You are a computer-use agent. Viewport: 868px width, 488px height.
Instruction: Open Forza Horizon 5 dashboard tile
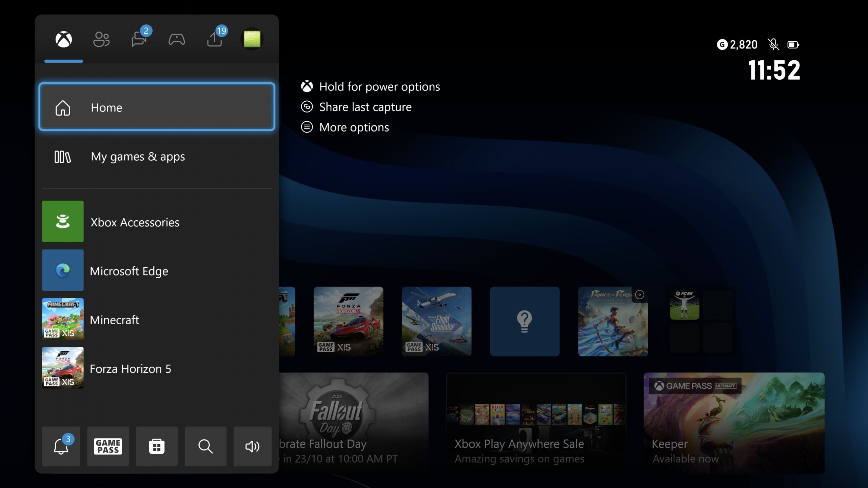pos(349,321)
